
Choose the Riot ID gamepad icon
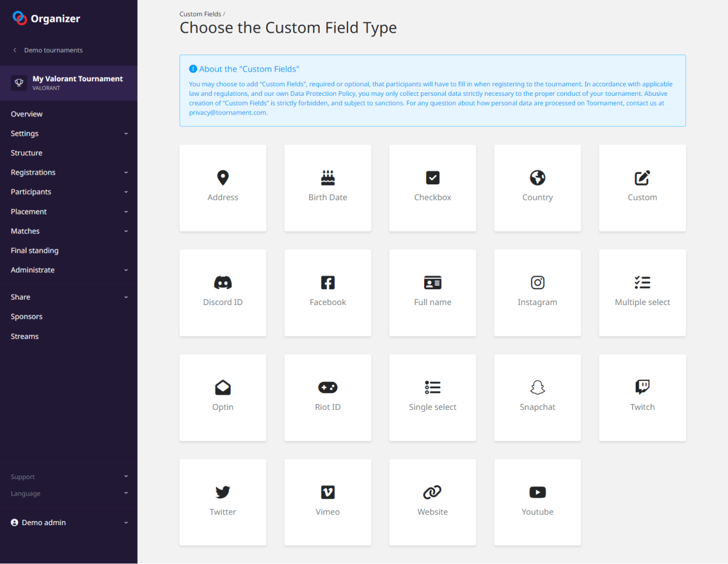pyautogui.click(x=328, y=388)
